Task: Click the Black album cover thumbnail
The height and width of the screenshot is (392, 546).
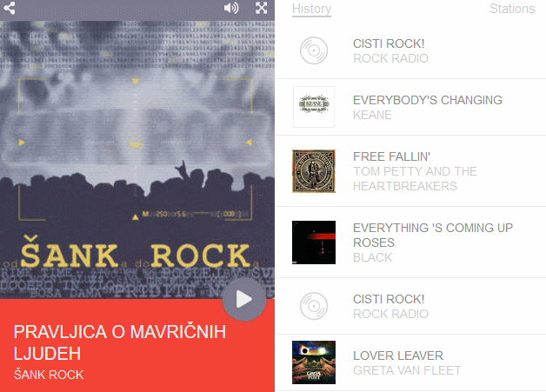Action: [x=314, y=243]
